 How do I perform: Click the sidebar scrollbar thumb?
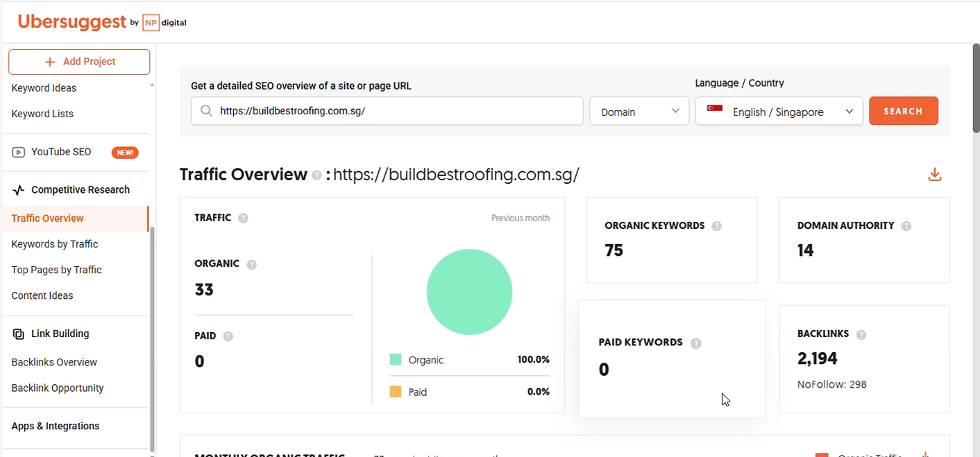pyautogui.click(x=152, y=339)
